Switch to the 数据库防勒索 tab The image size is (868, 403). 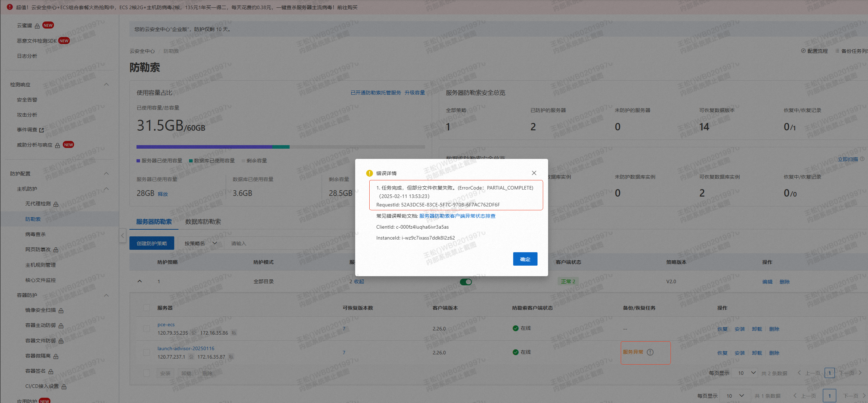coord(203,222)
